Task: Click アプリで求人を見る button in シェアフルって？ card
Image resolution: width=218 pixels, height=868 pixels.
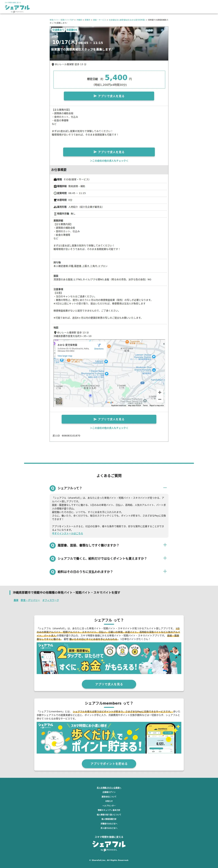Action: [x=109, y=684]
